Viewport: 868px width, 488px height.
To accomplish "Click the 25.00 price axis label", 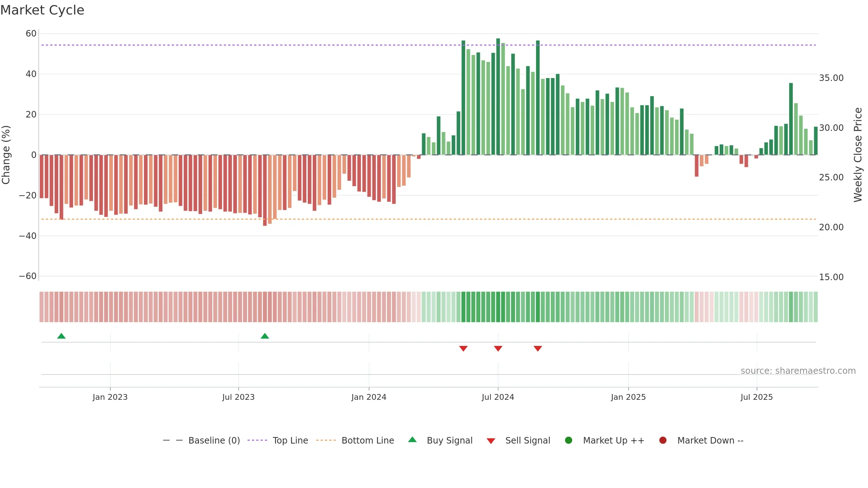I will tap(831, 177).
